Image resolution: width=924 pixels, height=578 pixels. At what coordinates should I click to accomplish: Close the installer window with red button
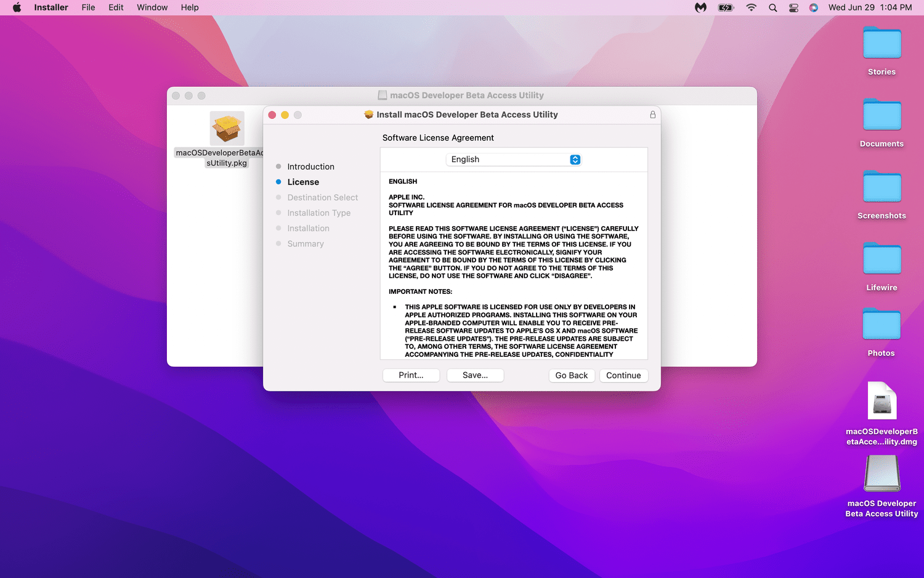coord(272,115)
